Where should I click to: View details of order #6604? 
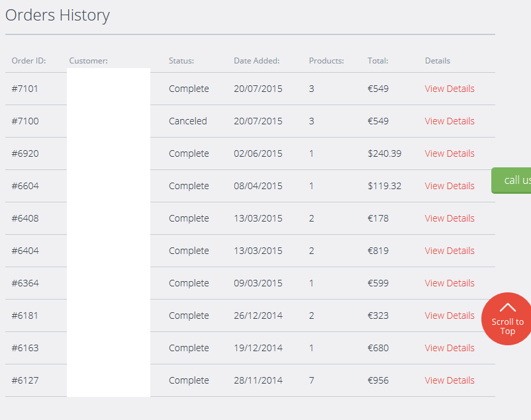pyautogui.click(x=450, y=186)
